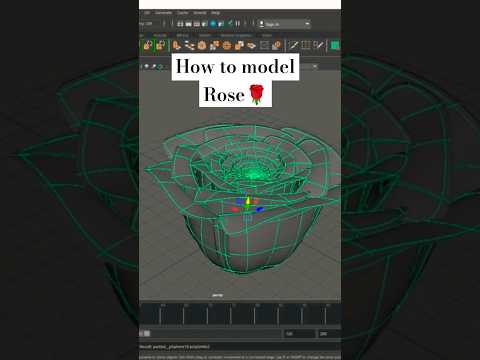The image size is (480, 360).
Task: Click the range slider handle
Action: pos(147,333)
